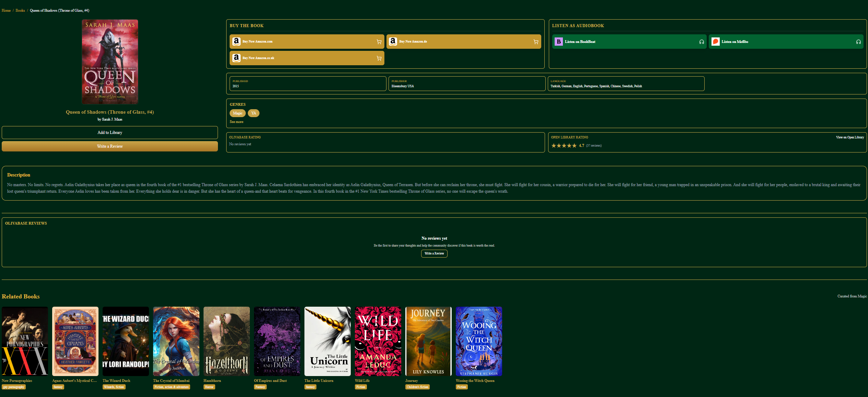Click the BookBeat logo icon
868x397 pixels.
click(558, 41)
